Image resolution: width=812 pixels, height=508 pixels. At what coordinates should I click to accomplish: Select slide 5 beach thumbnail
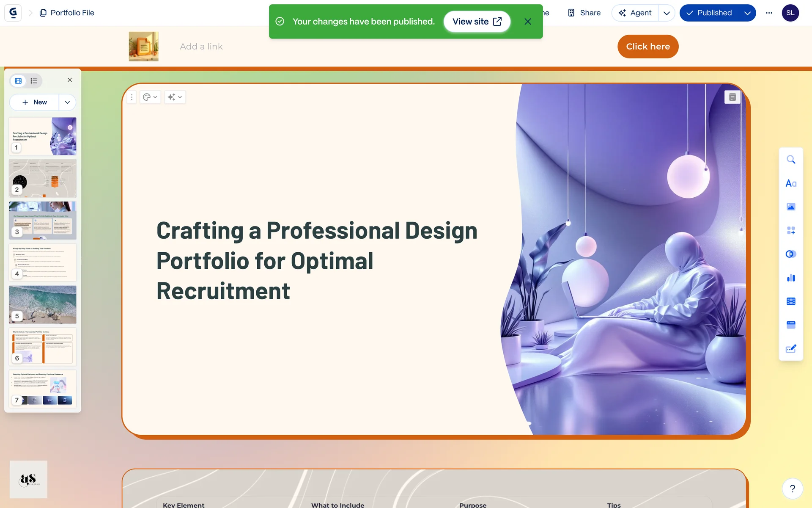(43, 304)
